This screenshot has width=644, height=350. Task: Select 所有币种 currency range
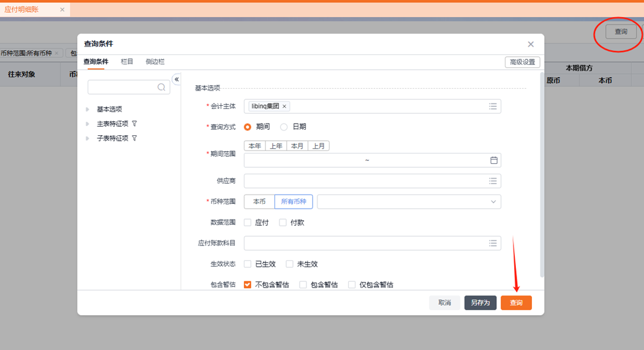[x=294, y=201]
